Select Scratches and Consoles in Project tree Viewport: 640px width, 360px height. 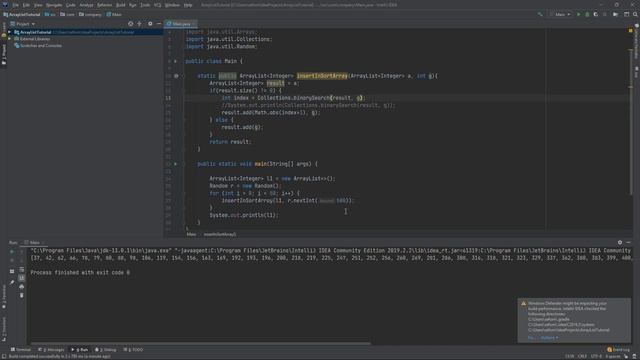coord(38,46)
